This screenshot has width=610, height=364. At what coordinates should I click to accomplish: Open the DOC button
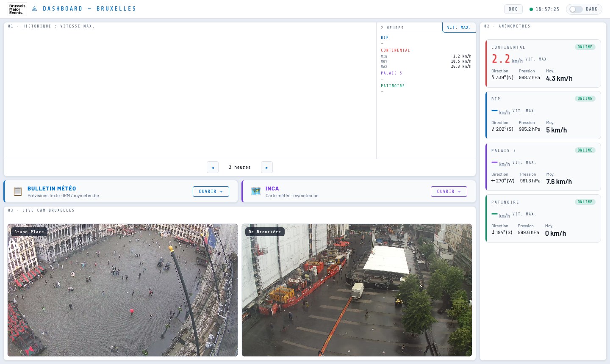click(513, 9)
